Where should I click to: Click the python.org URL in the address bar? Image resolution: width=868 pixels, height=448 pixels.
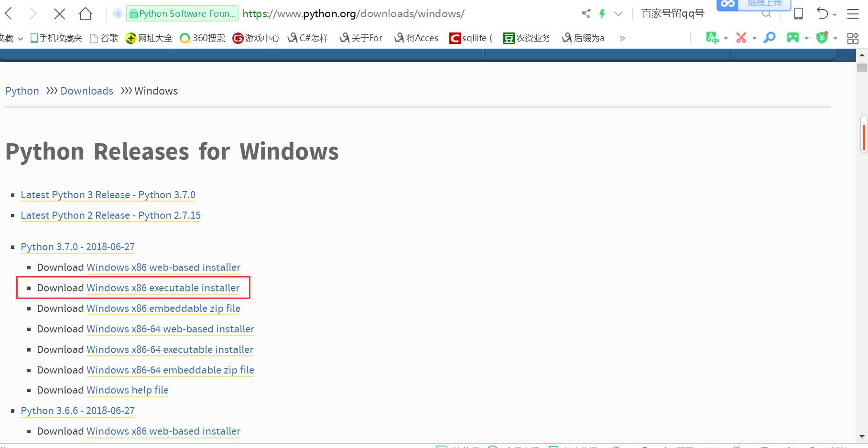(x=353, y=13)
